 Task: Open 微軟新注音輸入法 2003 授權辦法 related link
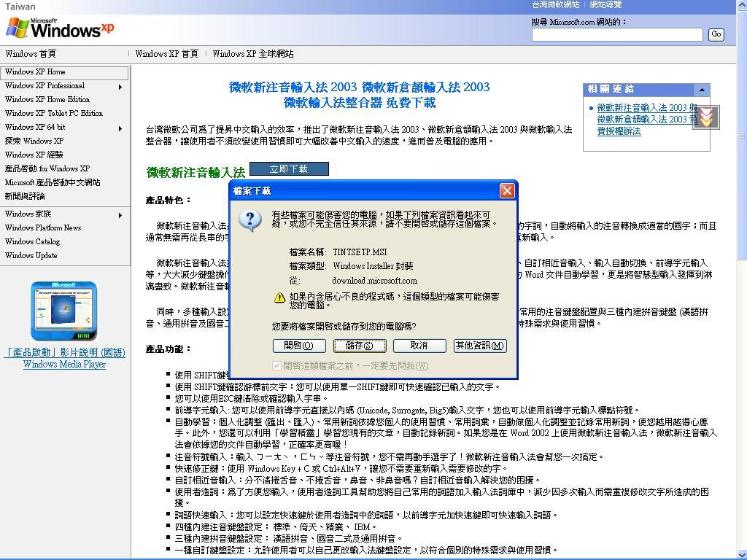pos(647,120)
